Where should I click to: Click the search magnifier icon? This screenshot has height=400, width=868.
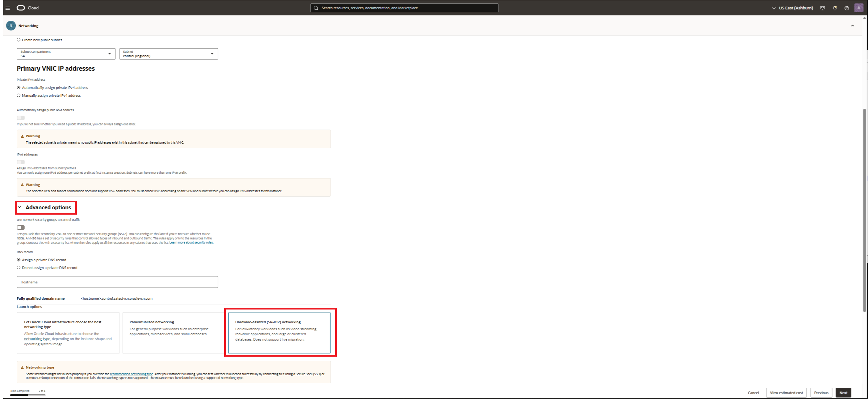(x=316, y=8)
